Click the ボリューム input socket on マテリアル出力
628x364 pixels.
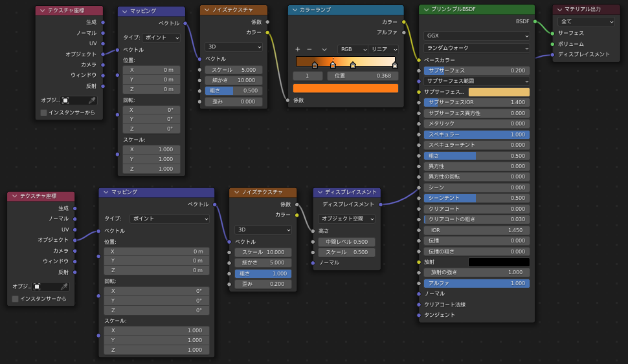coord(553,44)
